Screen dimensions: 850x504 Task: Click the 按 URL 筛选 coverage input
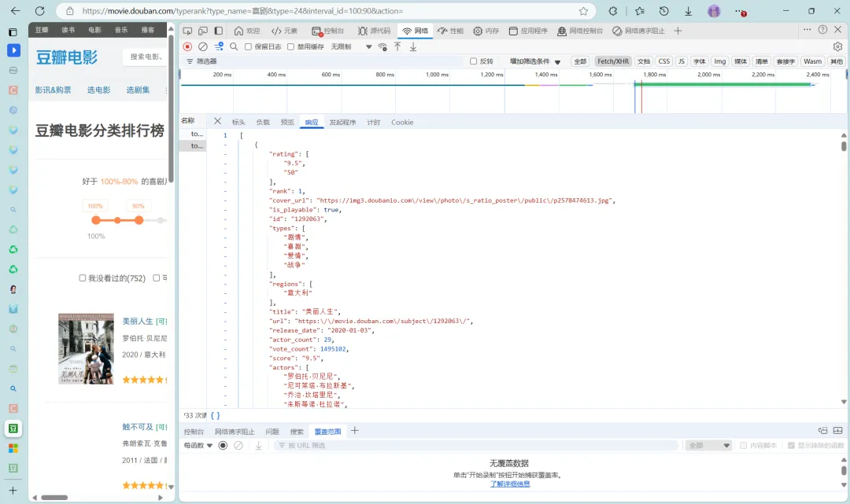[x=477, y=445]
